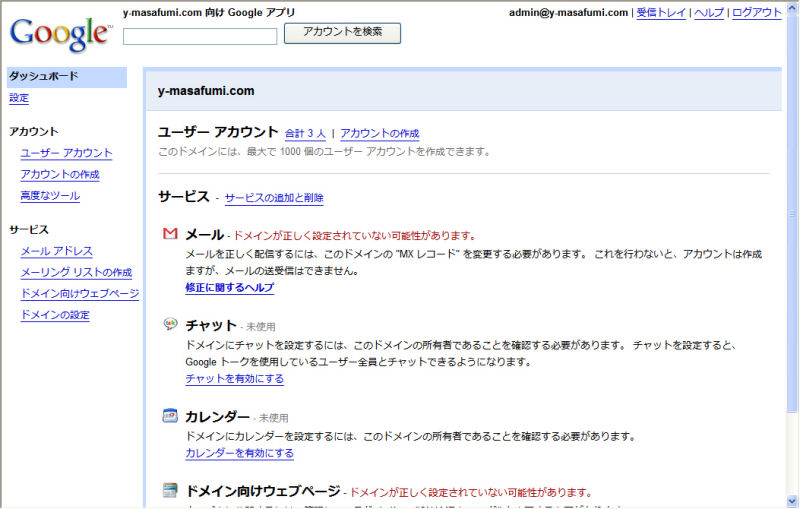Open メール アドレス in sidebar

tap(57, 251)
